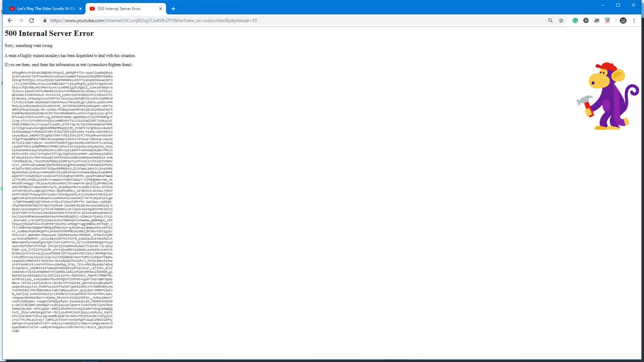Open Chrome's three-dot menu

[x=635, y=20]
